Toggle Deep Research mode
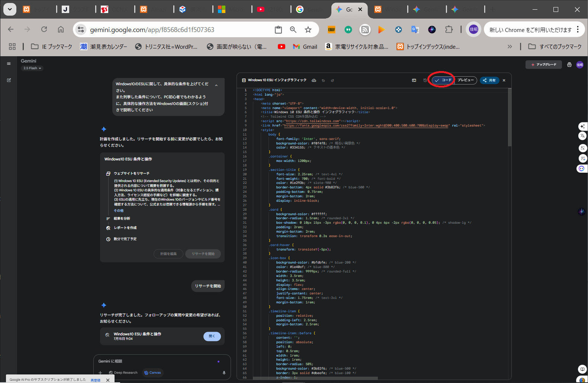 click(123, 373)
